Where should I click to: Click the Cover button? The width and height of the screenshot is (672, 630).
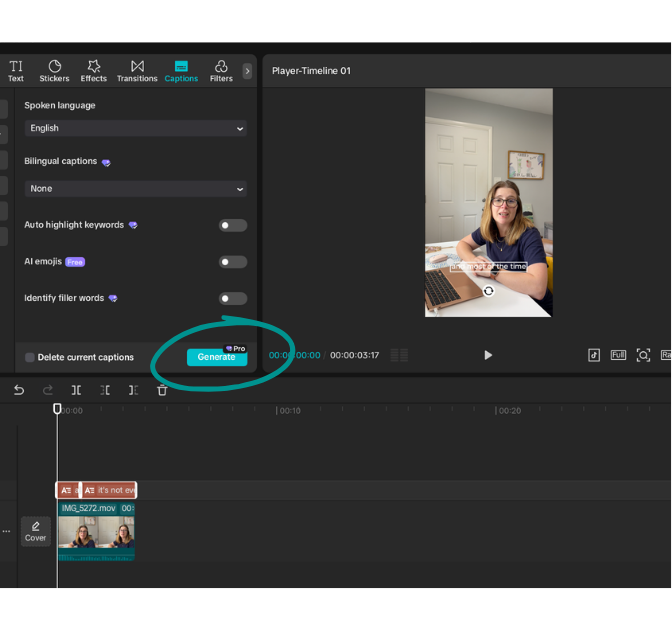point(36,531)
